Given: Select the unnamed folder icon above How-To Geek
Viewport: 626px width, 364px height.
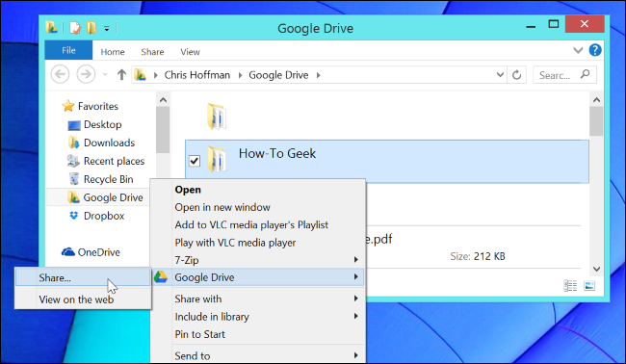Looking at the screenshot, I should click(x=217, y=117).
